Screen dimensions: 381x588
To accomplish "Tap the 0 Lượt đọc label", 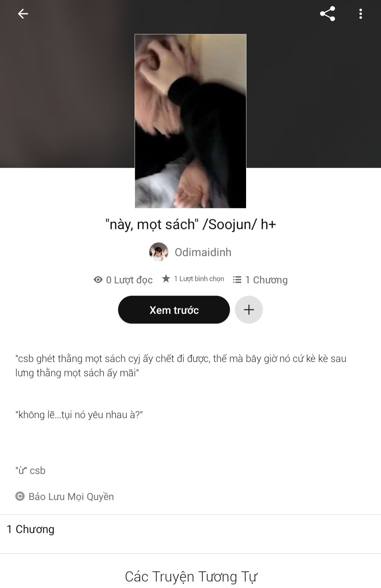I will [x=129, y=280].
